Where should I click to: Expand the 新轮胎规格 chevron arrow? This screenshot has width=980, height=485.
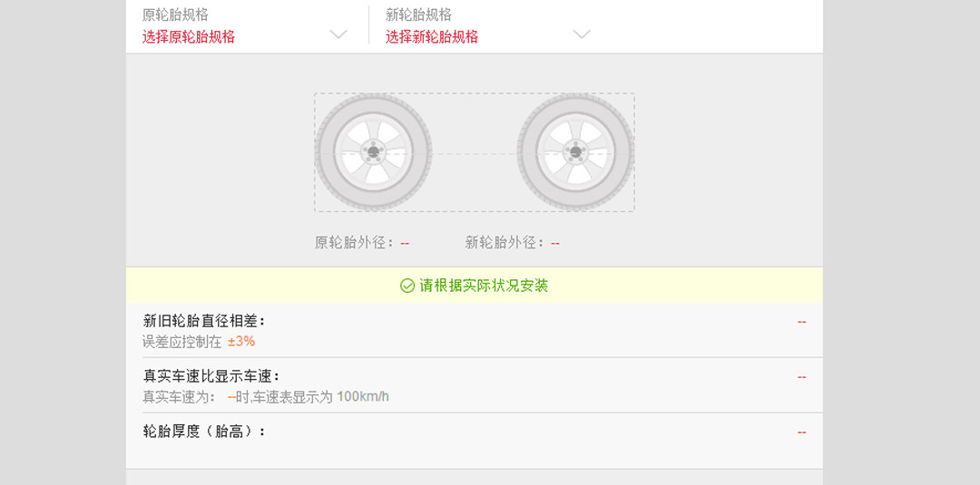pyautogui.click(x=582, y=34)
